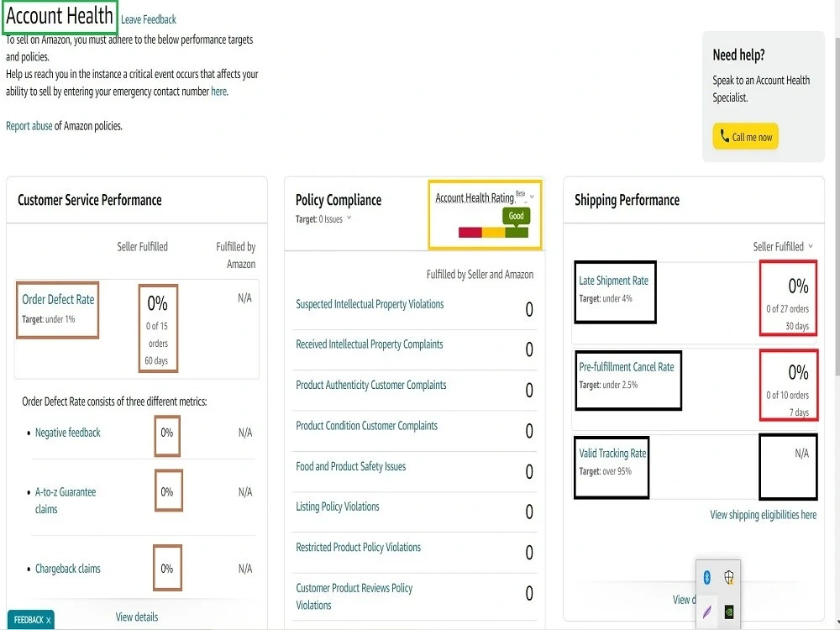This screenshot has width=840, height=630.
Task: Click the Negative feedback 0% value
Action: [x=166, y=433]
